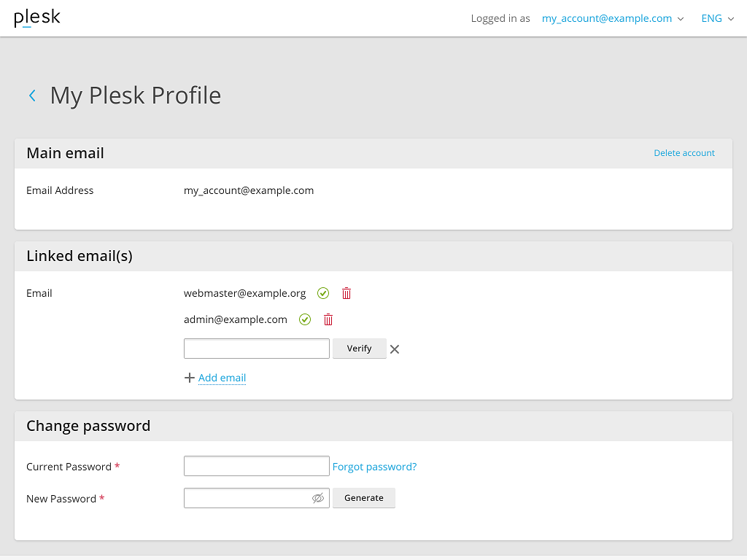This screenshot has height=560, width=747.
Task: Select the my_account@example.com main email text
Action: (x=249, y=190)
